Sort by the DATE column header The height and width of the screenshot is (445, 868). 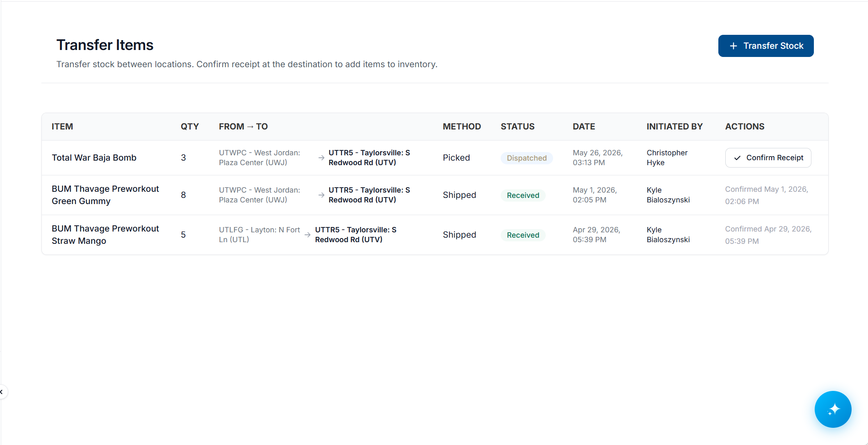point(584,127)
